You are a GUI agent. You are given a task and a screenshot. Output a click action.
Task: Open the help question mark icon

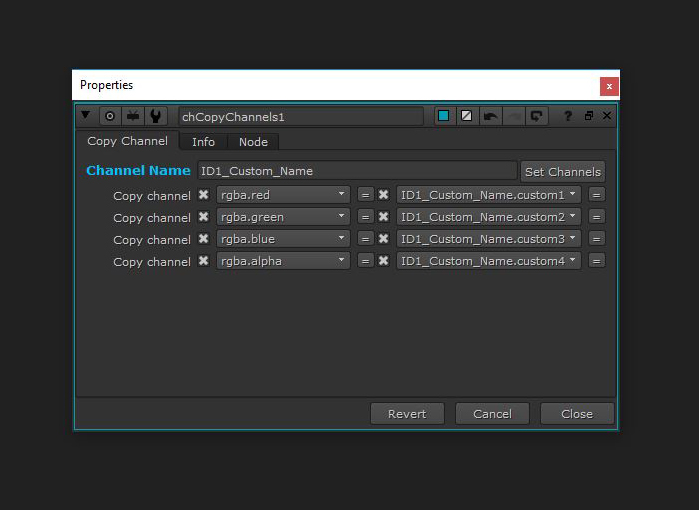coord(568,116)
